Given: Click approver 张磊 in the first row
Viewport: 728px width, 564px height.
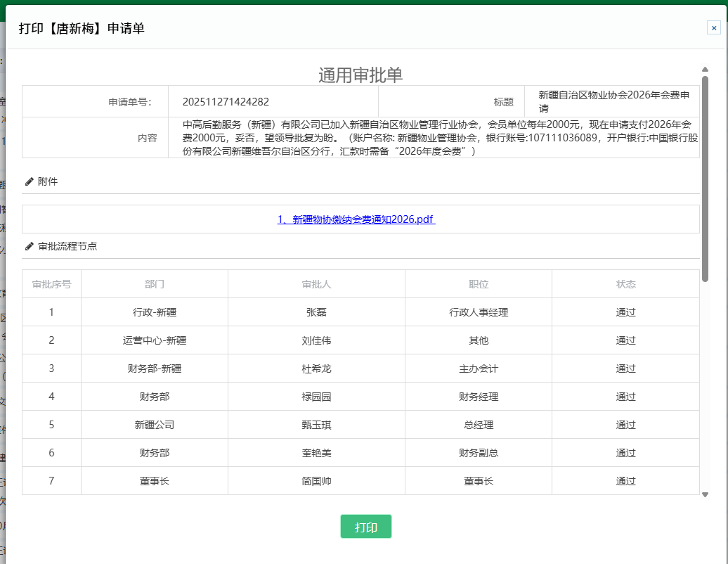Looking at the screenshot, I should pos(316,312).
